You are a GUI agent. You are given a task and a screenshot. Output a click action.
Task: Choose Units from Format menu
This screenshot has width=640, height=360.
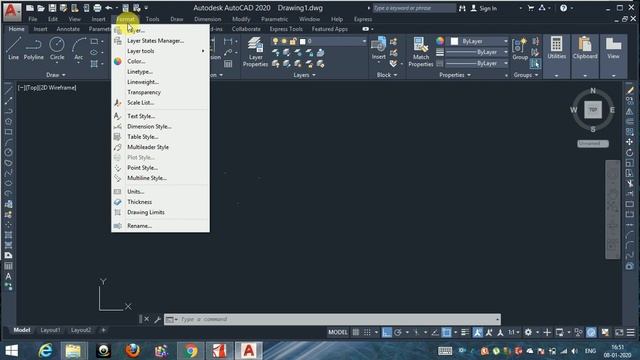coord(136,191)
